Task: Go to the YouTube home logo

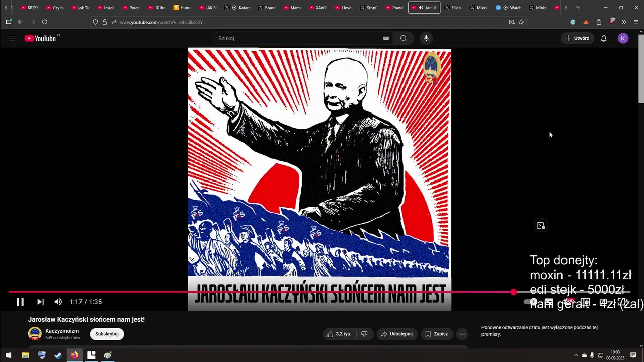Action: (x=40, y=38)
